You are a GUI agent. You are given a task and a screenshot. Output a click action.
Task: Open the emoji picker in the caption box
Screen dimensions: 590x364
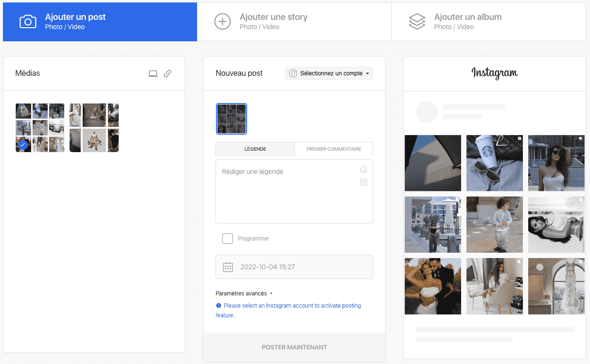[x=363, y=170]
